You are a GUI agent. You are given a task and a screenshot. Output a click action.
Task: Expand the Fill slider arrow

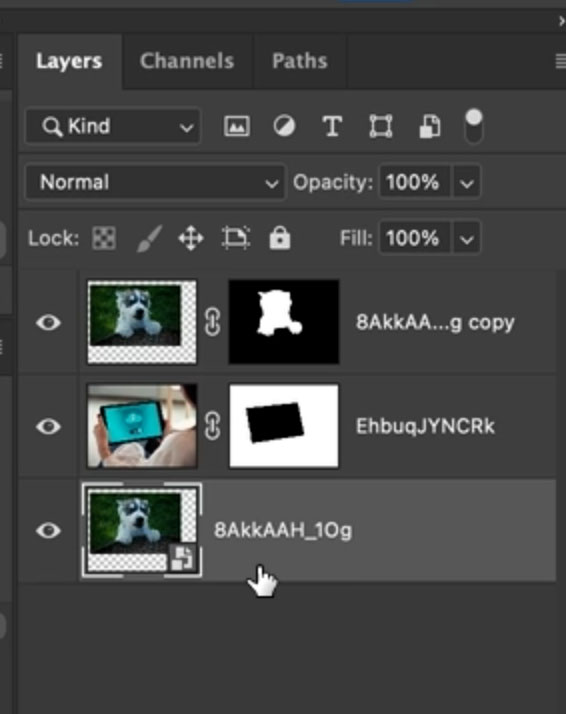click(x=466, y=238)
